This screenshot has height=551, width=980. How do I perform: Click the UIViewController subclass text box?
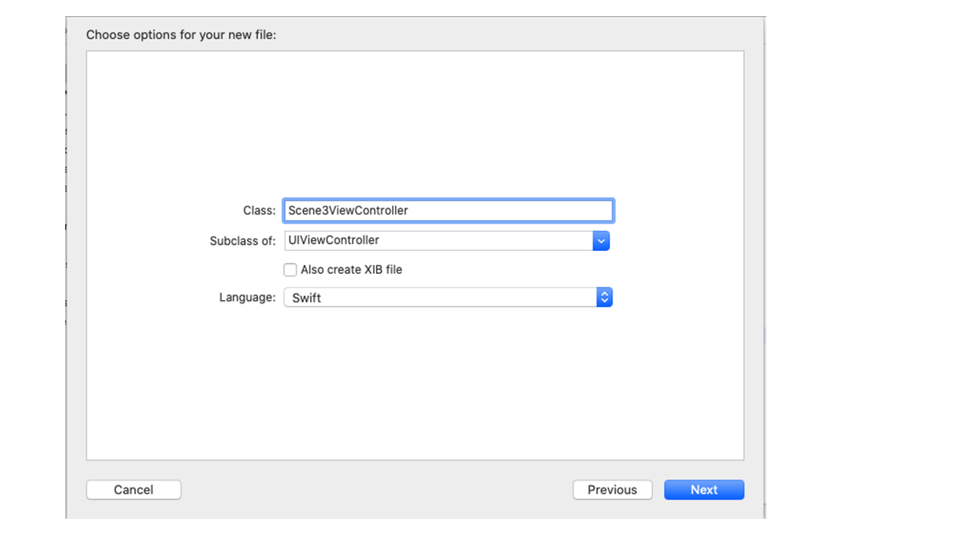(438, 240)
